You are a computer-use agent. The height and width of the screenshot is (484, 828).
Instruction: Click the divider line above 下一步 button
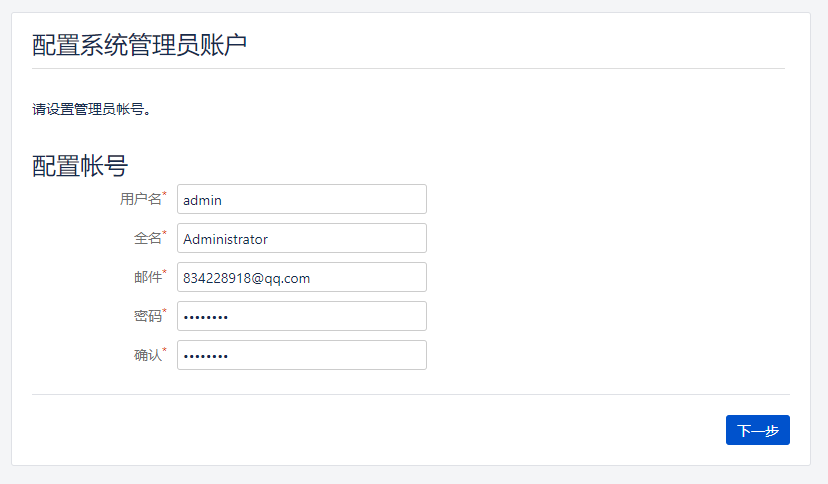tap(411, 394)
